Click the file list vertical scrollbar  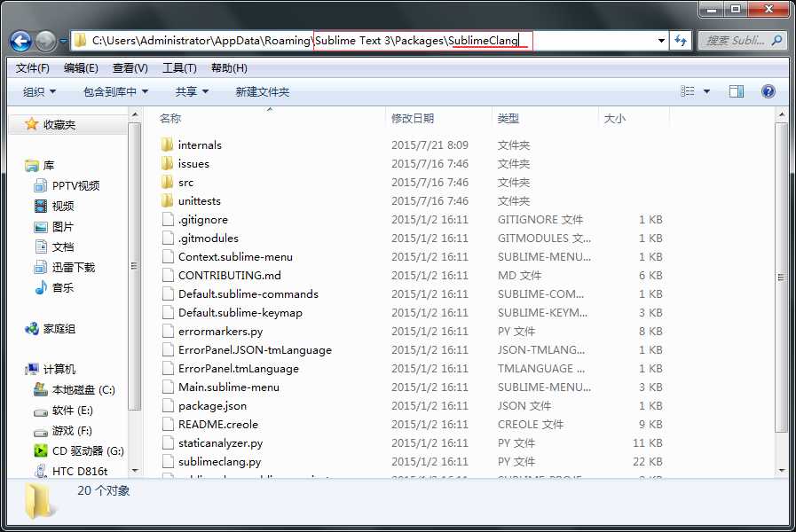pyautogui.click(x=781, y=278)
